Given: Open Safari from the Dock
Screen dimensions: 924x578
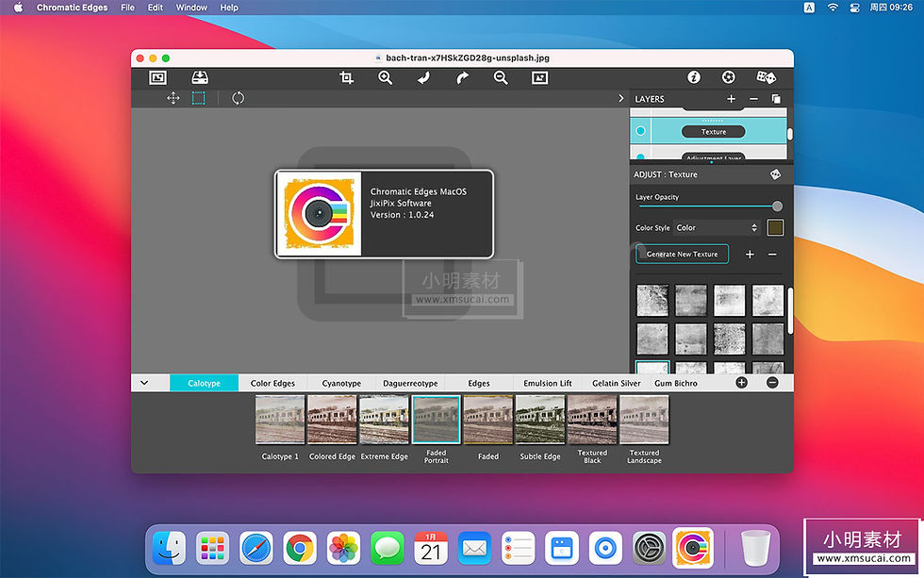Looking at the screenshot, I should click(x=256, y=549).
